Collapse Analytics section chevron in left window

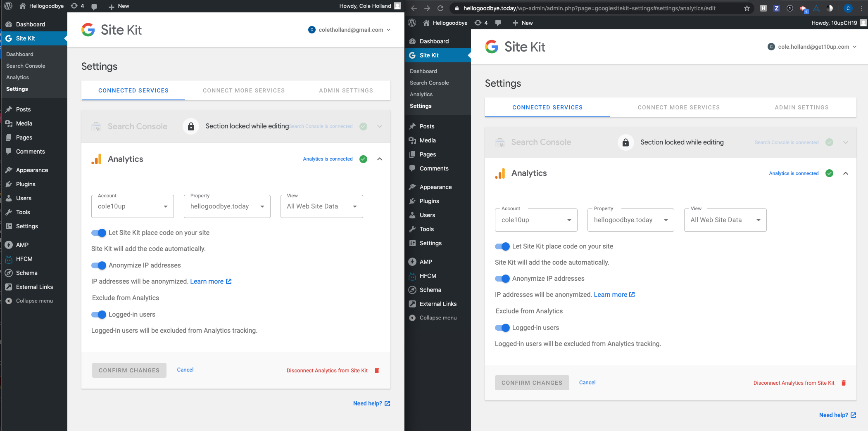380,159
